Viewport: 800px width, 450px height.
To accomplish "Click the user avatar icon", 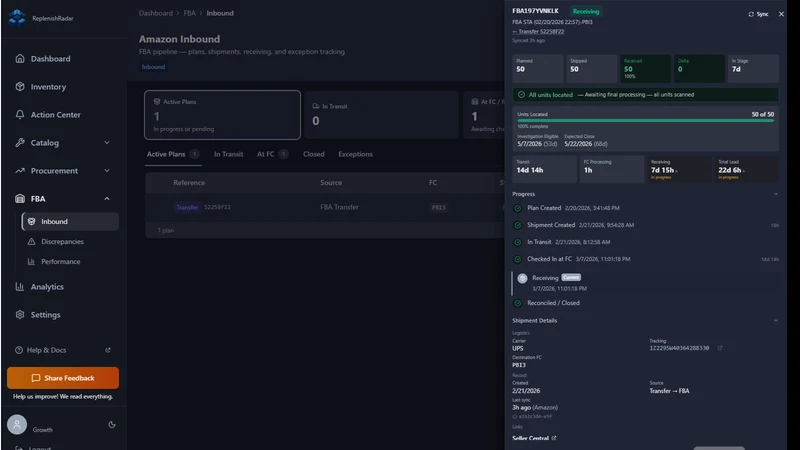I will pyautogui.click(x=17, y=424).
